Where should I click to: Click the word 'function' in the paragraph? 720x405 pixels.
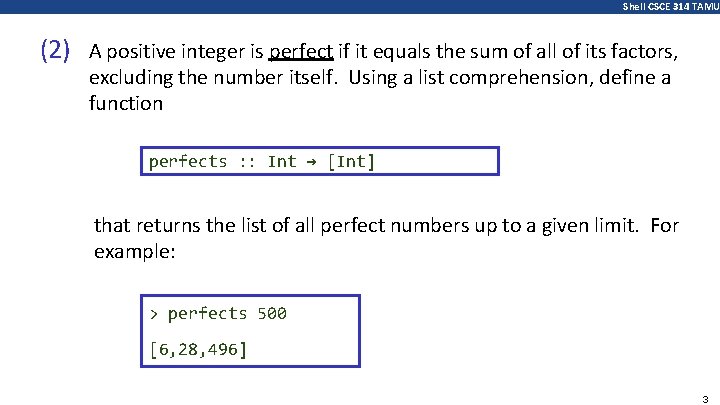point(126,103)
